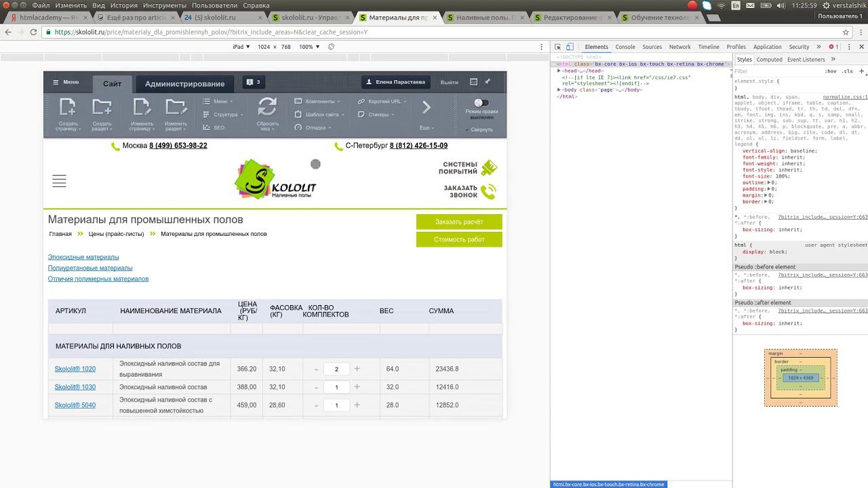Activate DevTools inspect element picker
868x488 pixels.
coord(558,47)
